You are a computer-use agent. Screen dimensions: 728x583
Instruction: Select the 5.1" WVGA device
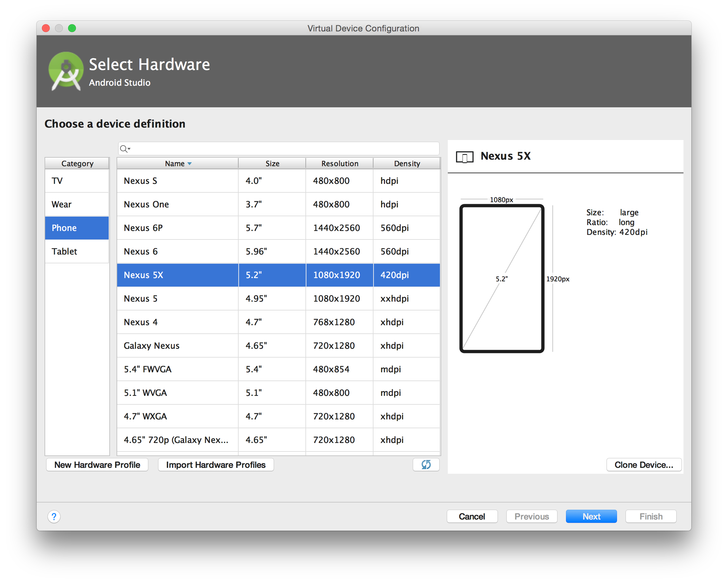click(279, 393)
